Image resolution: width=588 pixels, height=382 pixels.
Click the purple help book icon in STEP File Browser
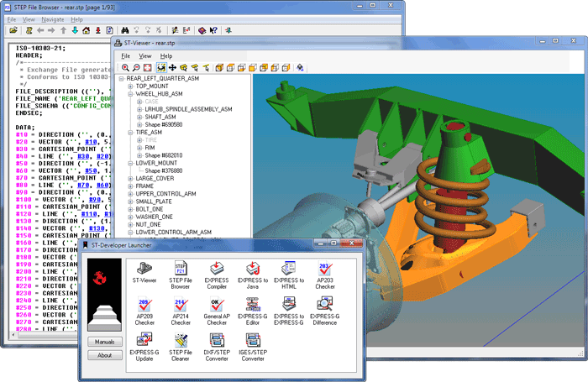(202, 30)
